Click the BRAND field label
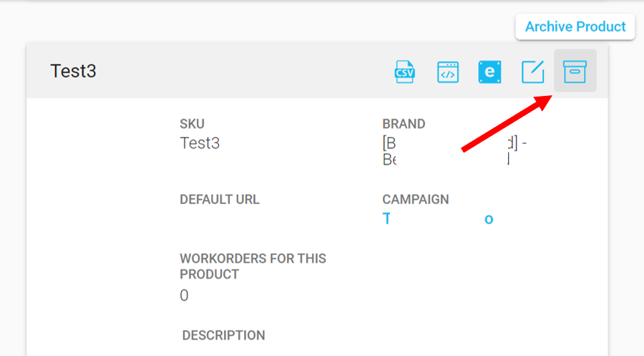 click(404, 124)
